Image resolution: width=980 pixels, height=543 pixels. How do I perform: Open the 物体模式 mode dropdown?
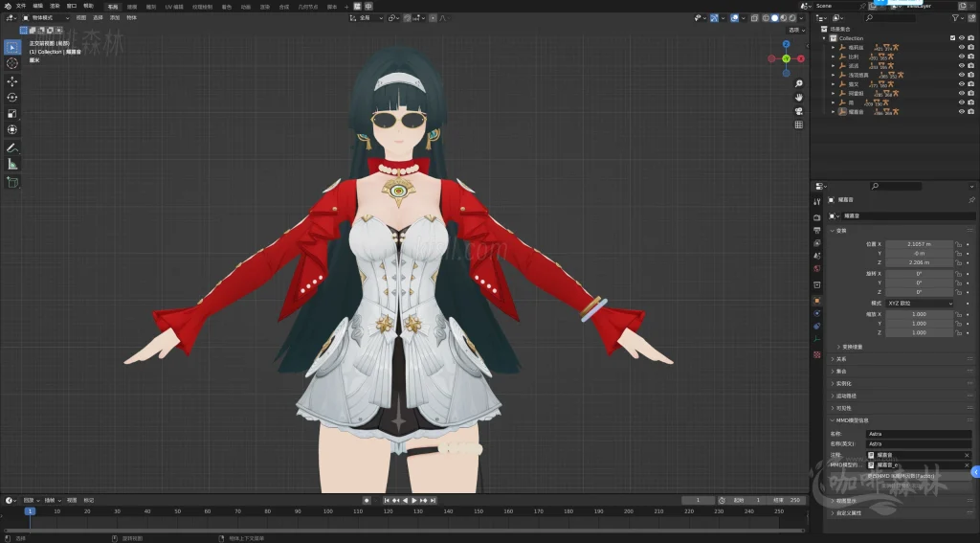46,18
